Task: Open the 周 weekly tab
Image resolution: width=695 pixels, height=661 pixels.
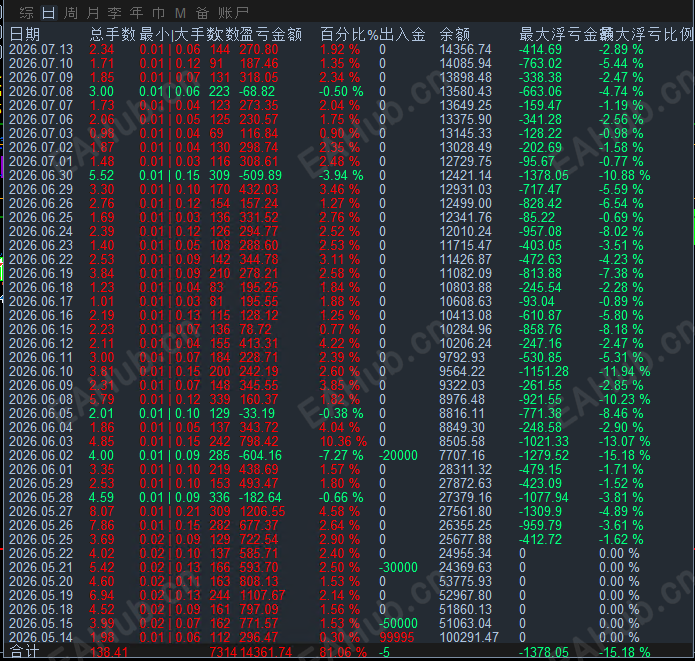Action: point(70,13)
